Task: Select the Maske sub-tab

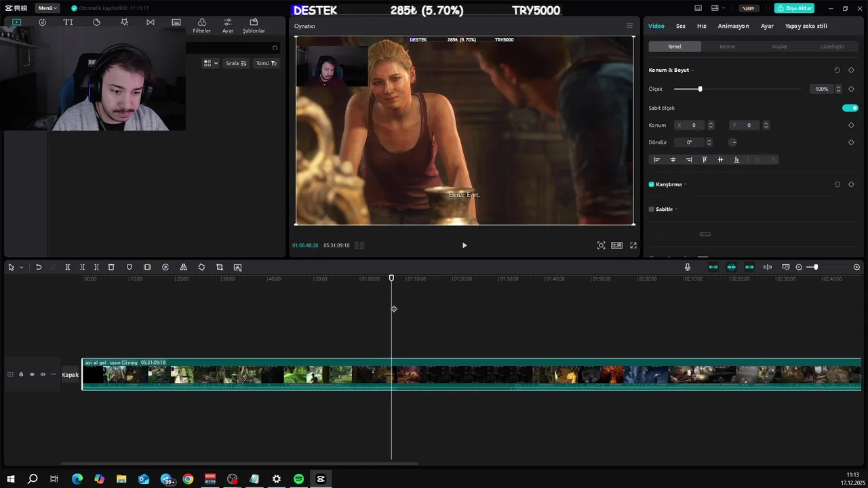Action: (780, 47)
